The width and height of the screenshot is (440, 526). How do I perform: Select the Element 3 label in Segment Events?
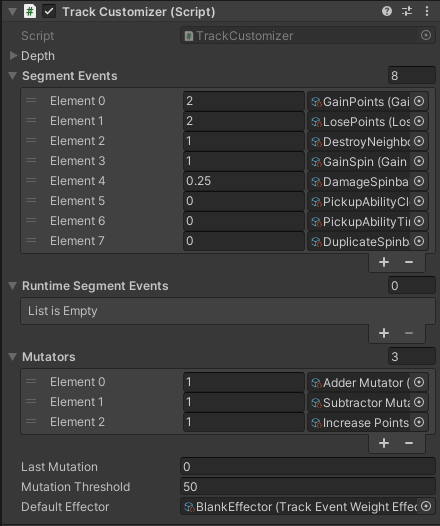click(x=77, y=161)
